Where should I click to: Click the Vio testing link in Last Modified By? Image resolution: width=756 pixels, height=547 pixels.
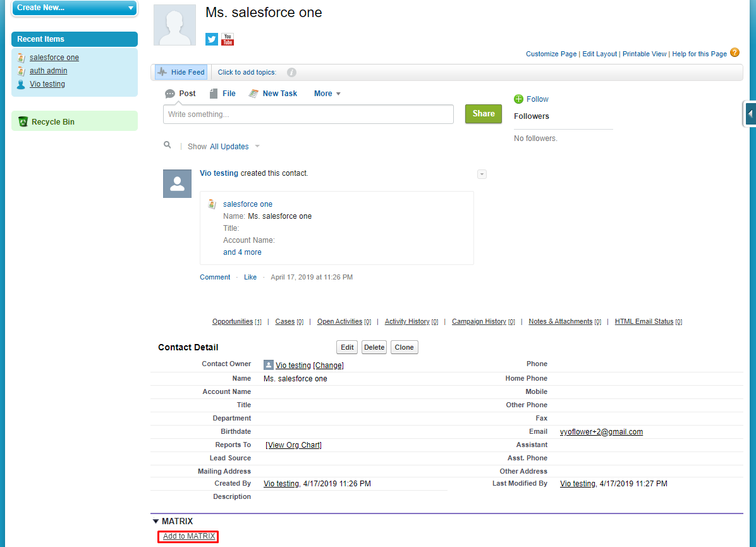click(578, 484)
